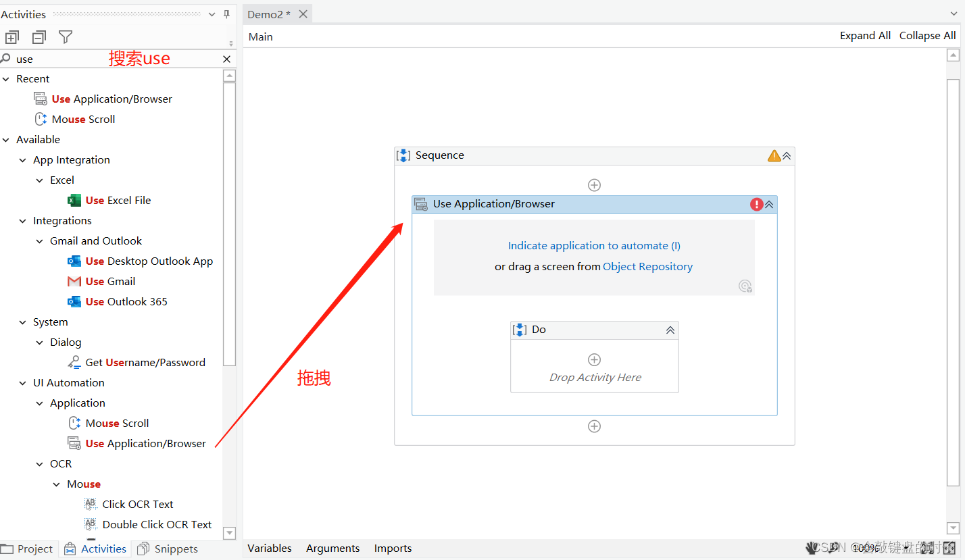This screenshot has width=965, height=560.
Task: Collapse the Integrations node
Action: [x=23, y=221]
